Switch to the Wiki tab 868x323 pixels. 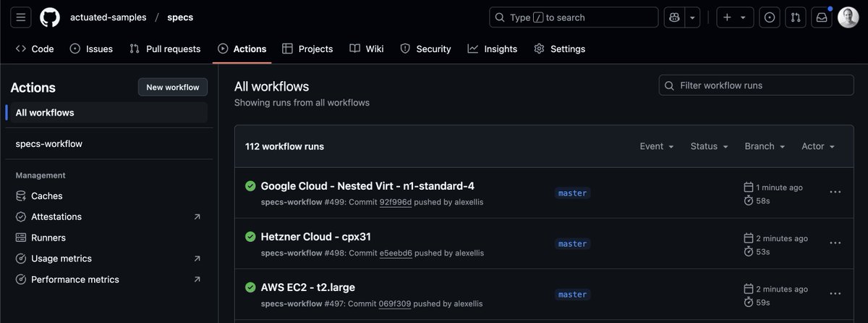pyautogui.click(x=367, y=49)
